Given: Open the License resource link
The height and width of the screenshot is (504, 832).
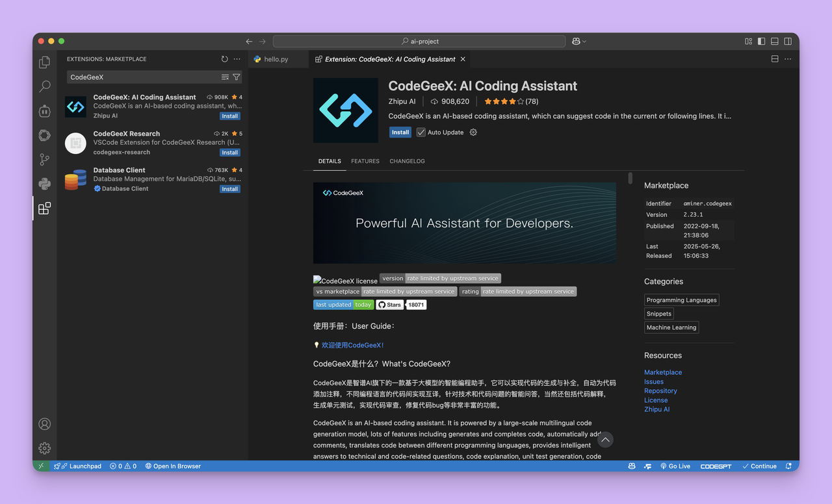Looking at the screenshot, I should point(656,400).
